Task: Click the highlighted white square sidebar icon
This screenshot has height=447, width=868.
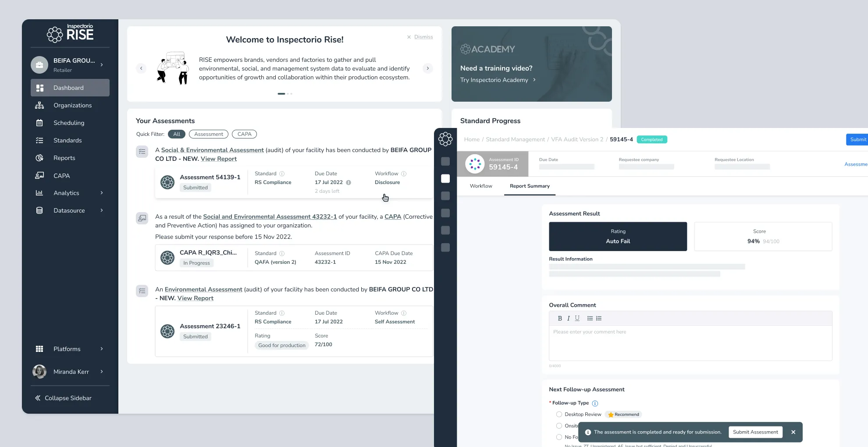Action: 445,178
